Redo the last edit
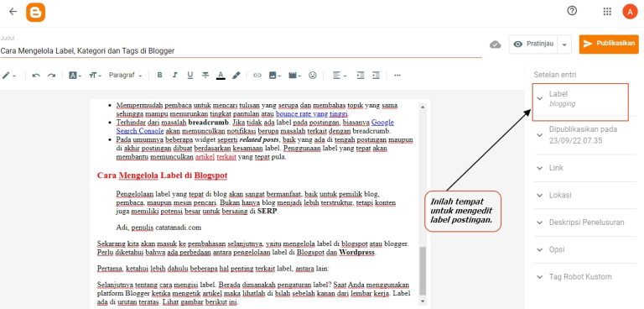The width and height of the screenshot is (644, 309). (x=51, y=76)
